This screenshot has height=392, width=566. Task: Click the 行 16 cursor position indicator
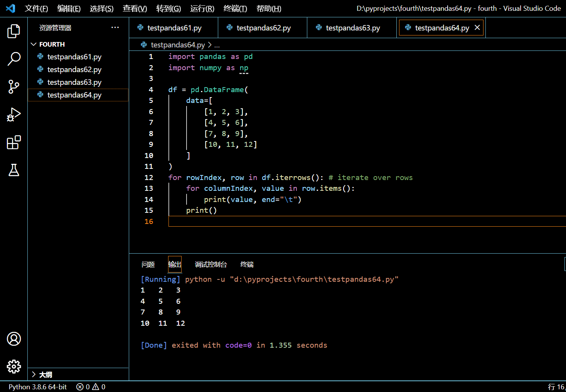pyautogui.click(x=556, y=387)
